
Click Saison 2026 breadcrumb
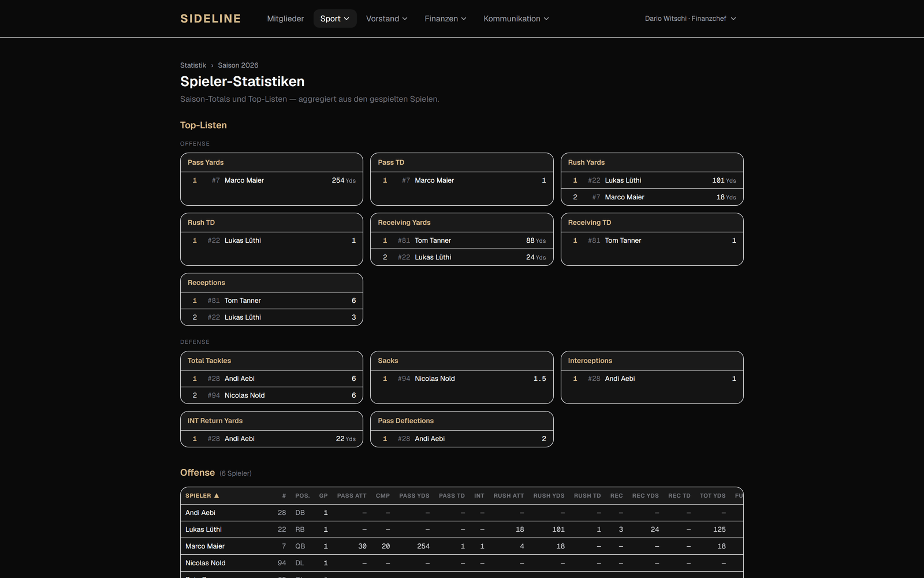238,65
